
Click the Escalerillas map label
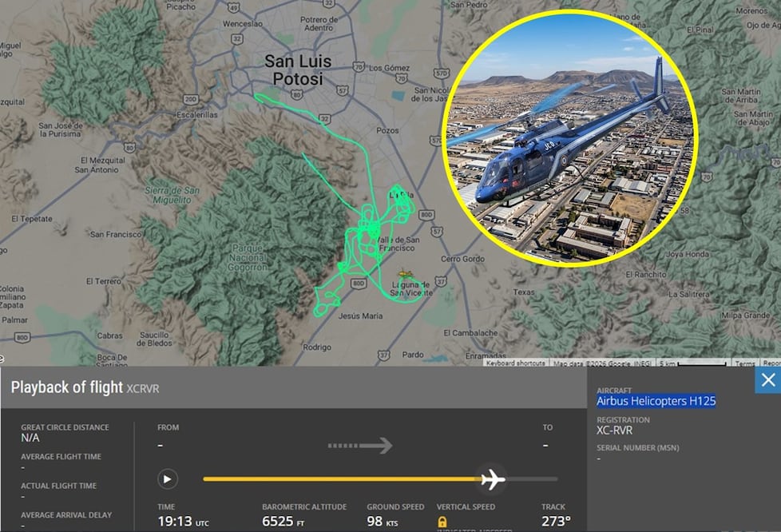(196, 114)
